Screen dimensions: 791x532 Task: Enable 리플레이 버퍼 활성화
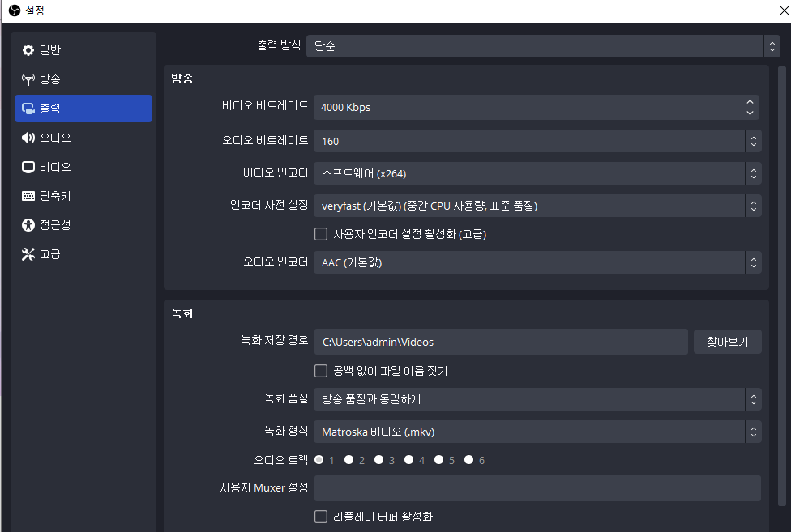(x=321, y=517)
